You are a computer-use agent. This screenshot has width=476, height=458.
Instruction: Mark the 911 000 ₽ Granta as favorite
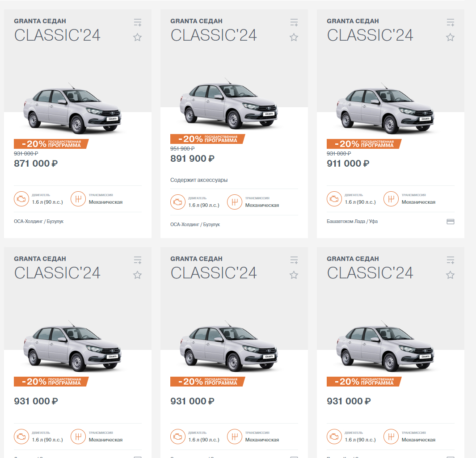450,38
